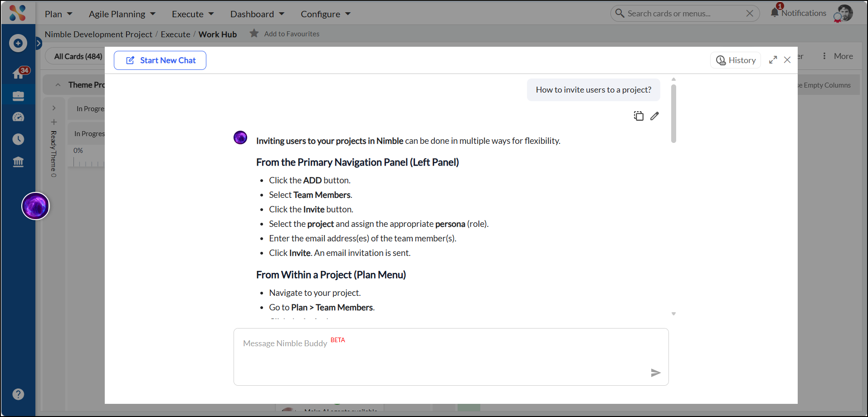This screenshot has height=417, width=868.
Task: Click the Nimble Buddy purple orb launcher
Action: tap(35, 206)
